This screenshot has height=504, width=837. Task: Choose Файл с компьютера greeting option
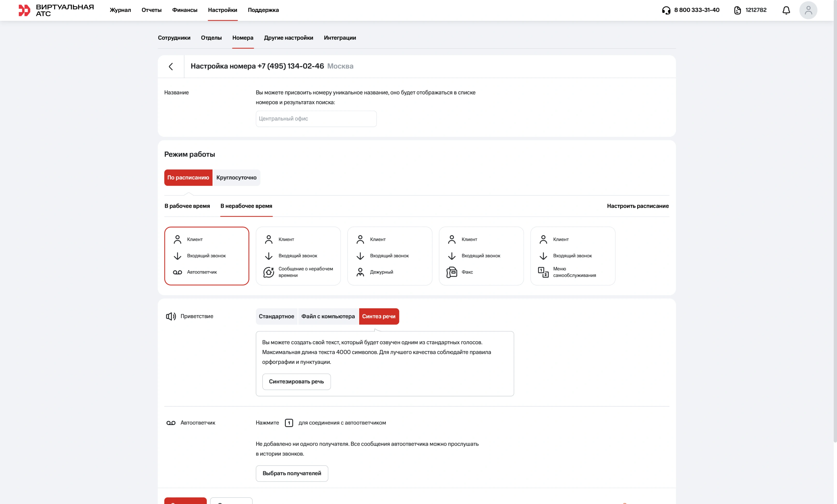(328, 316)
